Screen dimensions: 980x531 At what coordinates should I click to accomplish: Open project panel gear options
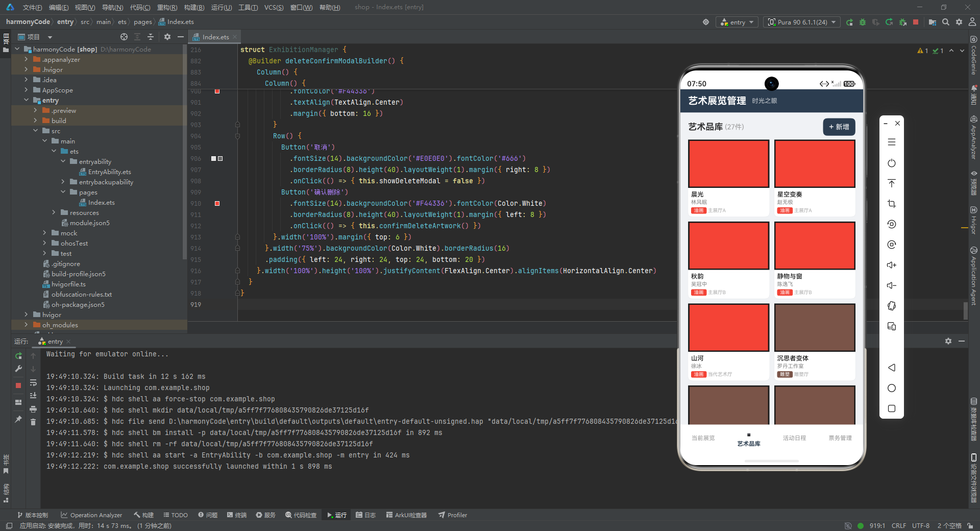tap(167, 37)
